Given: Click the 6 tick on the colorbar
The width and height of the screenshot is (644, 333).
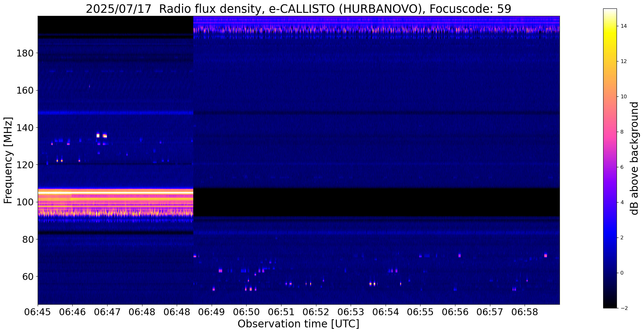Looking at the screenshot, I should pos(622,167).
